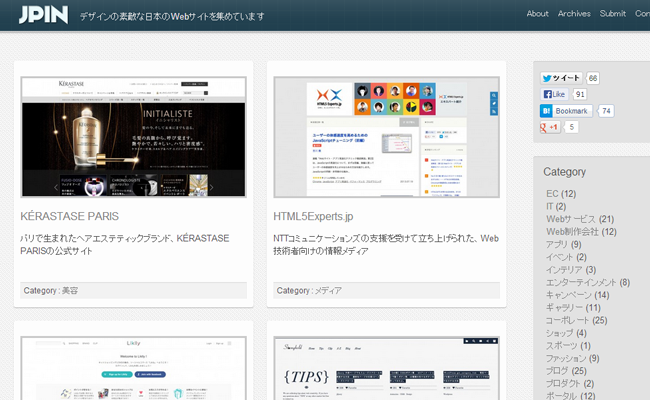The width and height of the screenshot is (650, 400).
Task: Click the site tagline next to JPIN
Action: coord(172,17)
